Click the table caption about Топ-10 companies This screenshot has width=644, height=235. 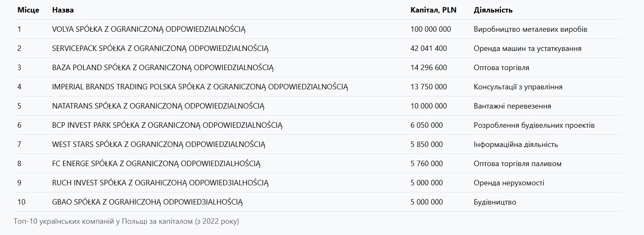(x=126, y=221)
